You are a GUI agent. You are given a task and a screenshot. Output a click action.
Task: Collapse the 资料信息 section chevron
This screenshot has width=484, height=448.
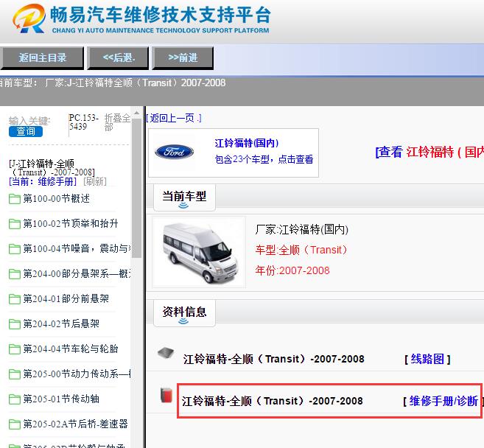pyautogui.click(x=183, y=321)
